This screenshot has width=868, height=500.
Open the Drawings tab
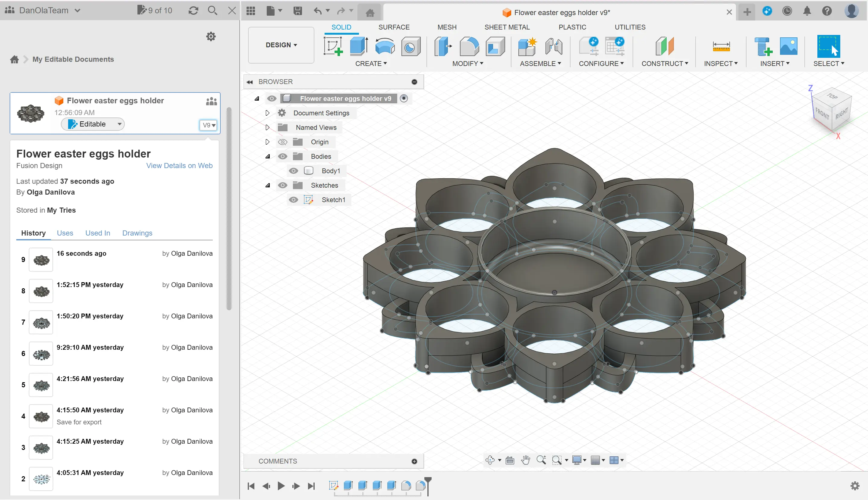click(x=137, y=233)
